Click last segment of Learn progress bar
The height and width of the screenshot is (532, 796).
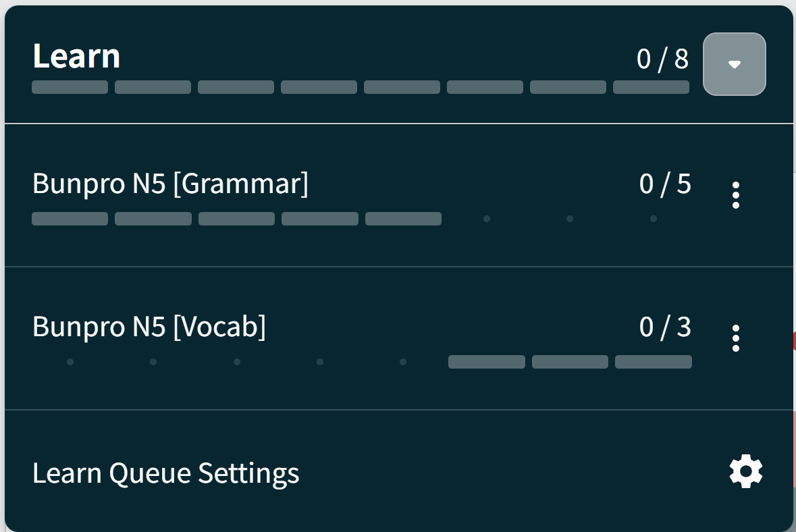(651, 87)
